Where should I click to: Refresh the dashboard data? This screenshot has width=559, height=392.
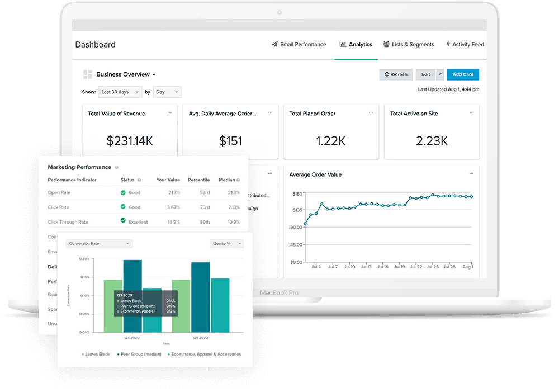[x=396, y=74]
